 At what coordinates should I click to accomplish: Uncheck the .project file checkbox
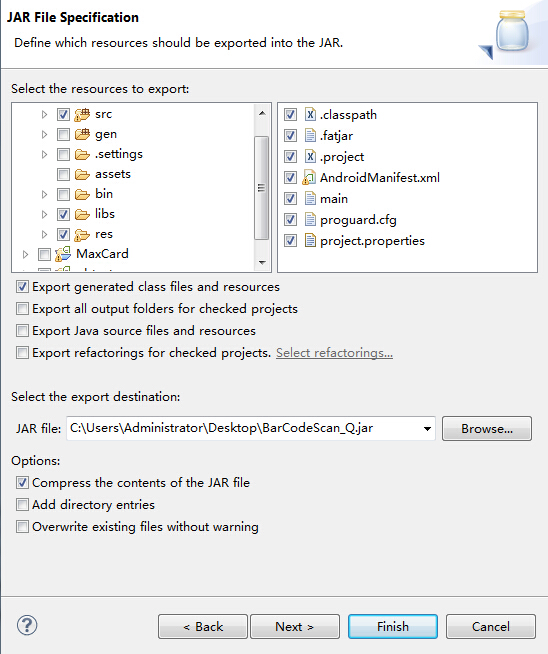tap(290, 157)
